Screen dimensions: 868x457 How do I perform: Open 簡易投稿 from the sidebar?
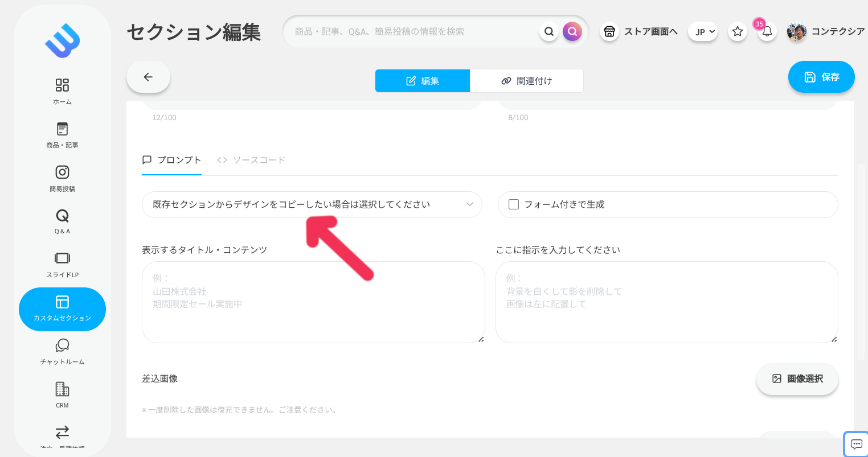(62, 178)
